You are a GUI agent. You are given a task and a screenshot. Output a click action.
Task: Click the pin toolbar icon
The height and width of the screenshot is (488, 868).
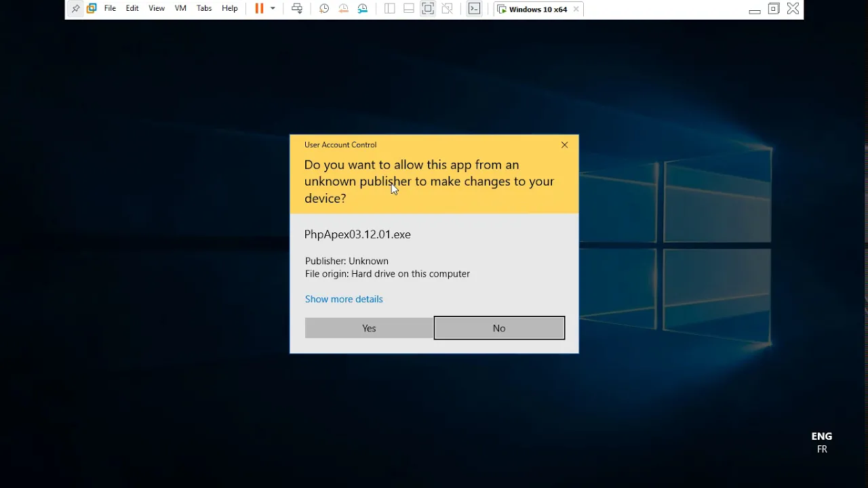[75, 9]
